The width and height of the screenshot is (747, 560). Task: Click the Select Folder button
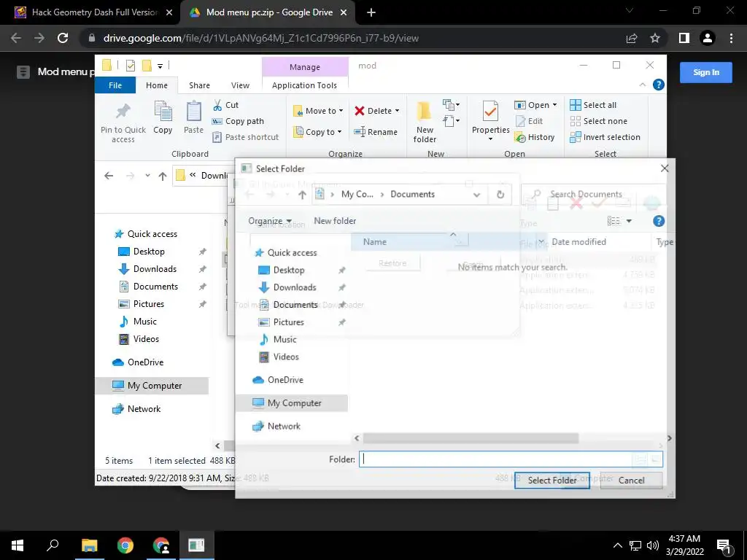pos(552,480)
